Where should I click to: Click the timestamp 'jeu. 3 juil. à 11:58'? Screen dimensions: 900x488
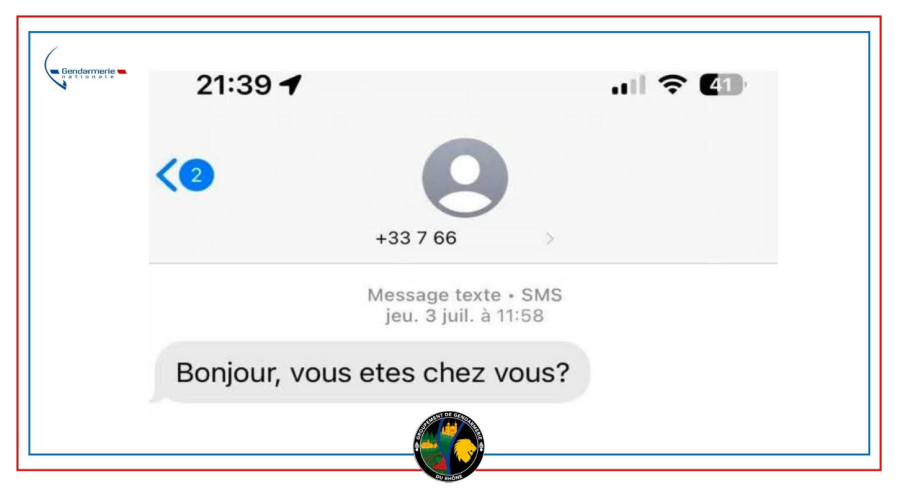pos(464,316)
